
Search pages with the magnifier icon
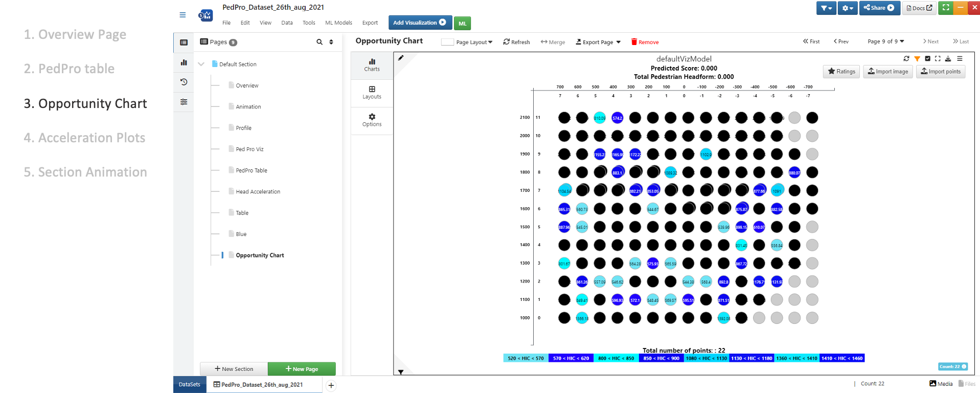(x=320, y=42)
